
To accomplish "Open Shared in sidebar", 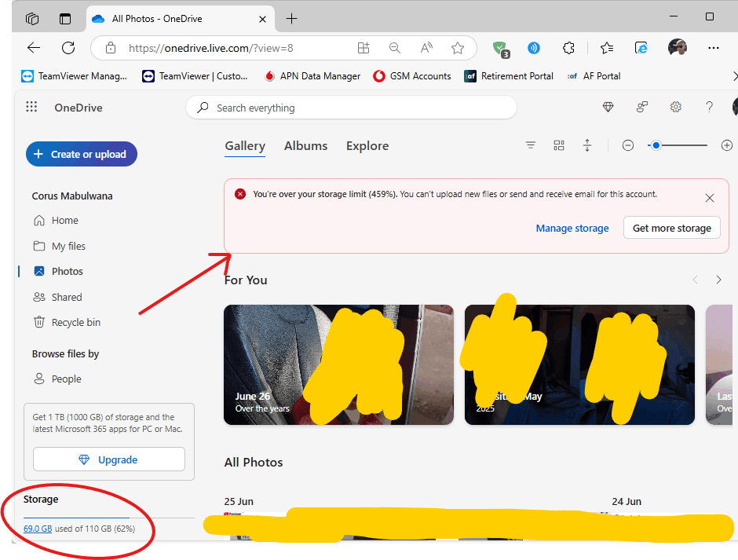I will pyautogui.click(x=58, y=297).
